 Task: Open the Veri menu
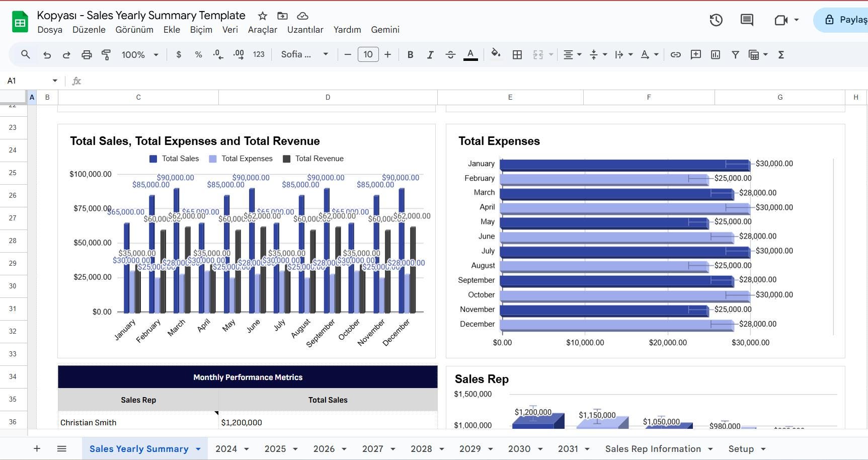click(230, 30)
